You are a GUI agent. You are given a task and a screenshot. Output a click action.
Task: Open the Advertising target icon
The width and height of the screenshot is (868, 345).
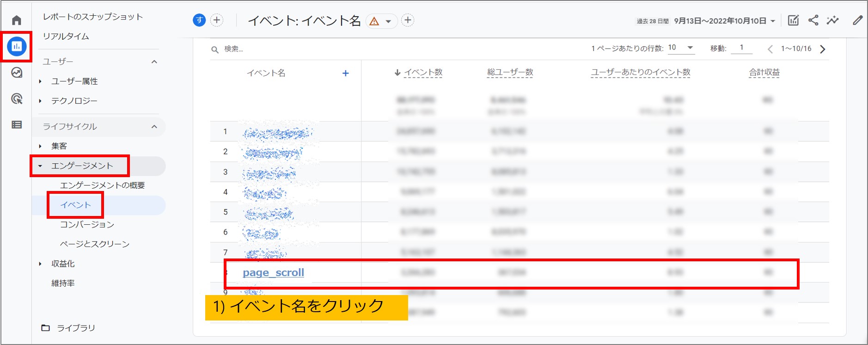tap(17, 99)
